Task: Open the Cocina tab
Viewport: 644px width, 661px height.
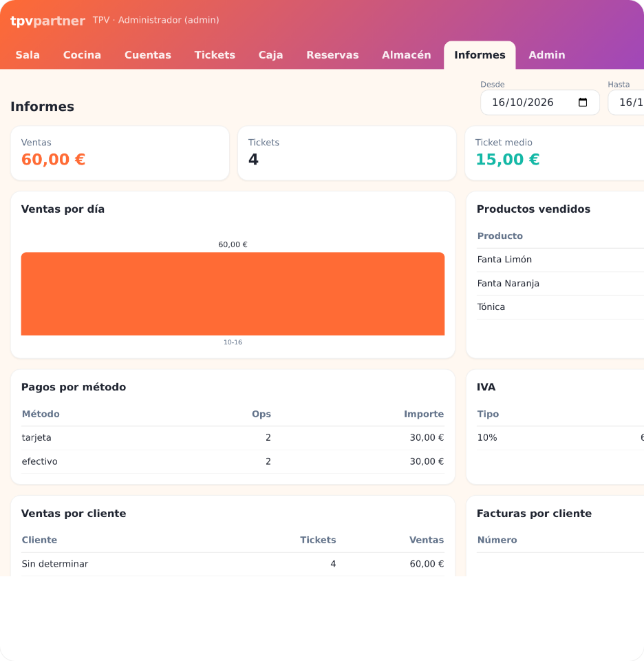Action: click(x=82, y=55)
